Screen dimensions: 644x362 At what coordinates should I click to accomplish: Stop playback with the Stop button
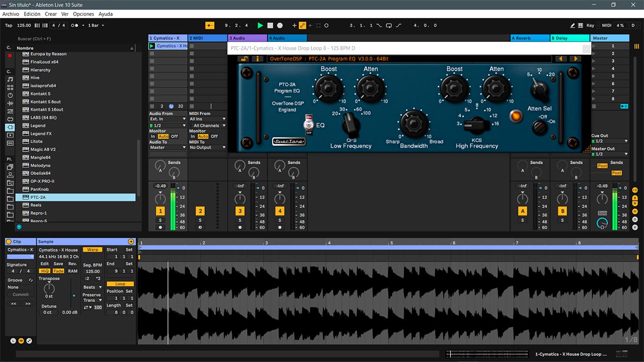pos(270,25)
